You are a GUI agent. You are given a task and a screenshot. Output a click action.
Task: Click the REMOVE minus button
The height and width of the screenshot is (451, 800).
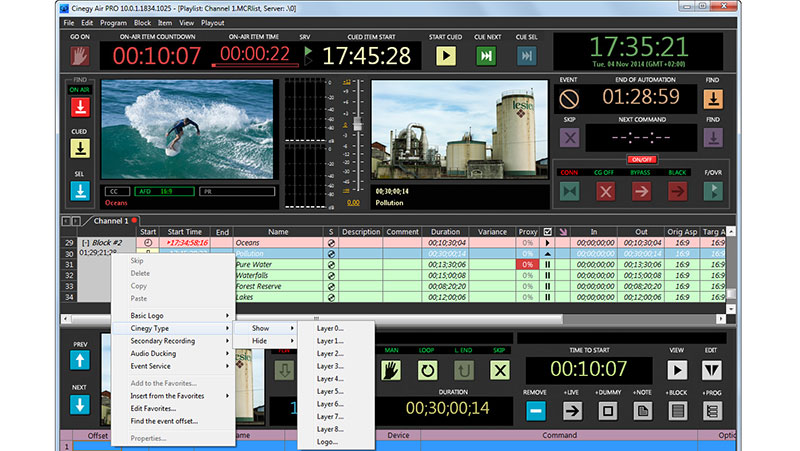tap(535, 411)
